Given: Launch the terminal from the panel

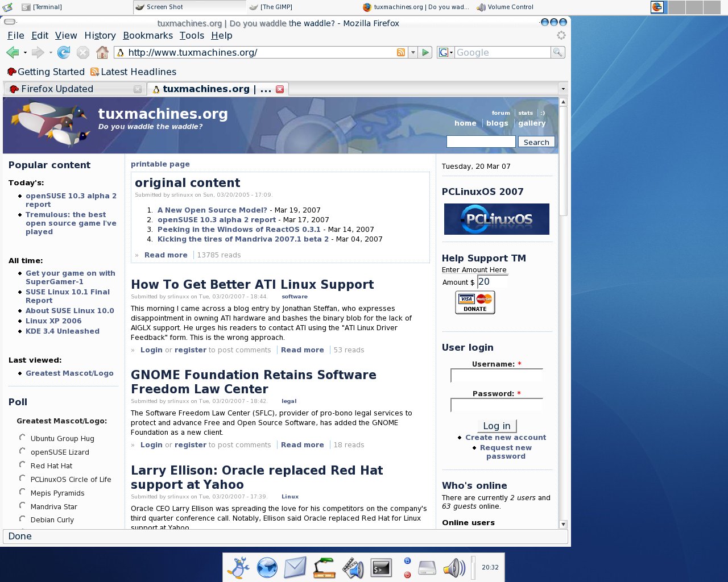Looking at the screenshot, I should coord(381,567).
